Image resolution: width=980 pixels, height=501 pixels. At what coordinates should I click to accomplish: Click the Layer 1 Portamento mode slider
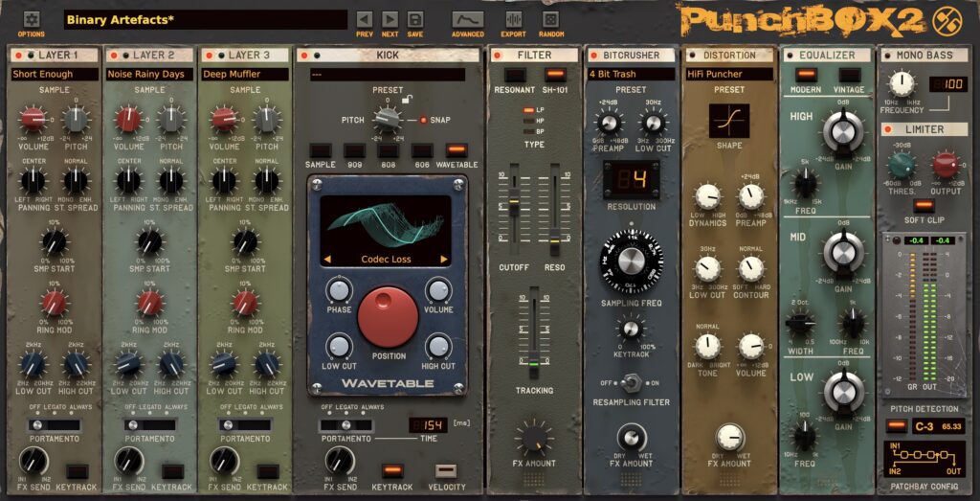(55, 425)
